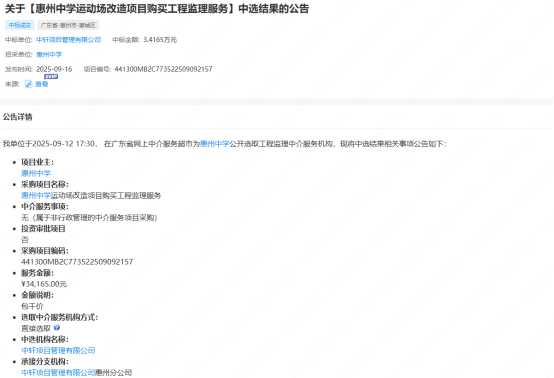Image resolution: width=554 pixels, height=378 pixels.
Task: Open 中轩项目管理有限公司 link under 承接分支机构
Action: tap(58, 373)
